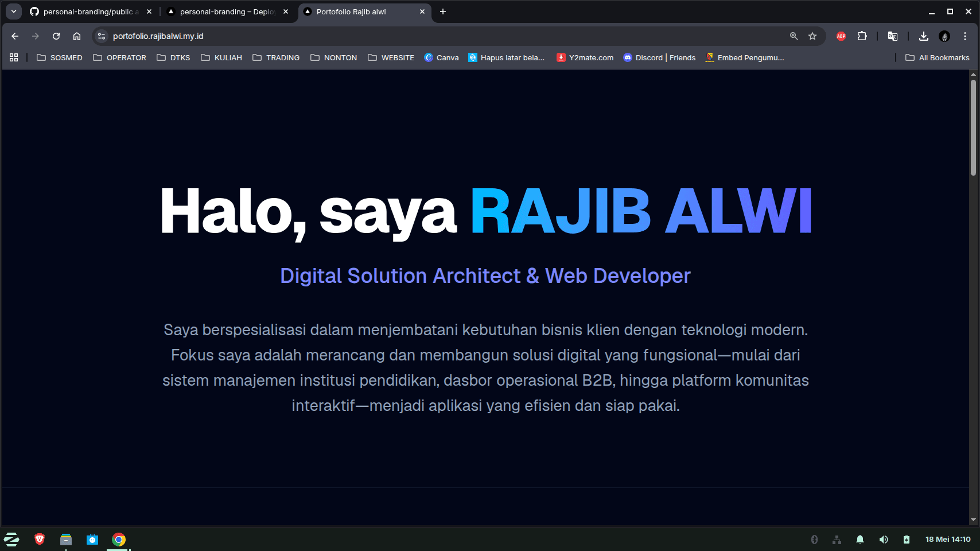Open the volume control in the system tray
The height and width of the screenshot is (551, 980).
tap(884, 540)
